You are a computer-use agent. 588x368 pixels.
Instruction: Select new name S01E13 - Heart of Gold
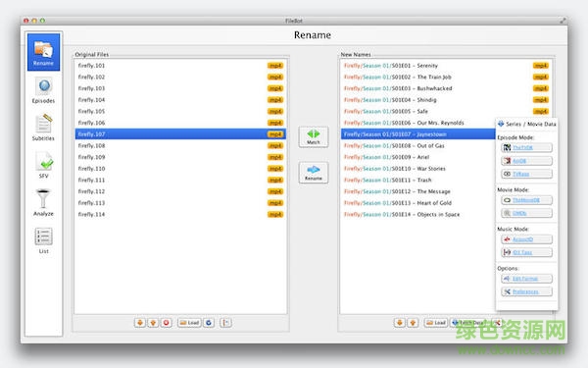pyautogui.click(x=418, y=203)
